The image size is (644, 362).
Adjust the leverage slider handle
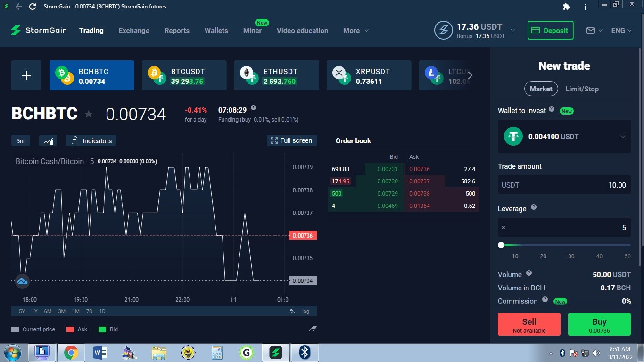coord(501,245)
